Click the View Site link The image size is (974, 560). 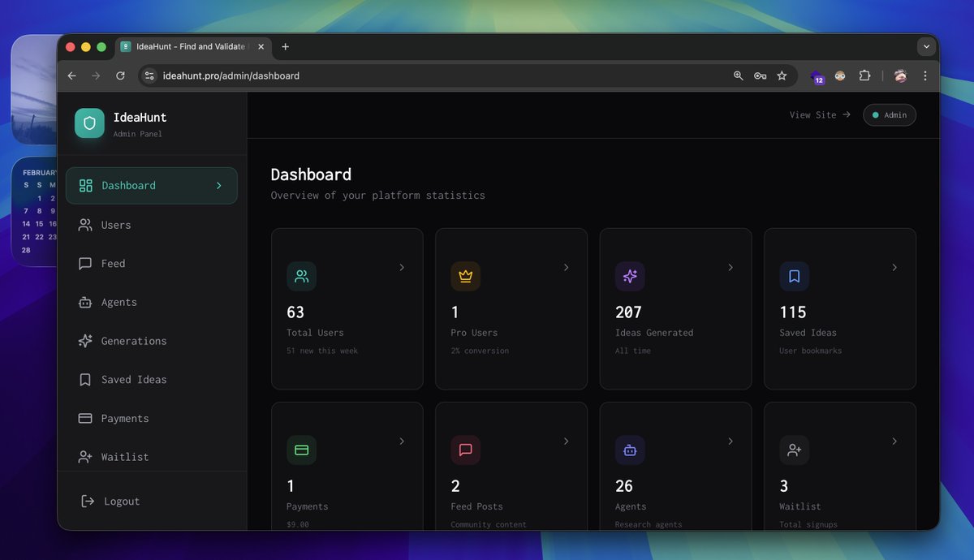(x=820, y=115)
